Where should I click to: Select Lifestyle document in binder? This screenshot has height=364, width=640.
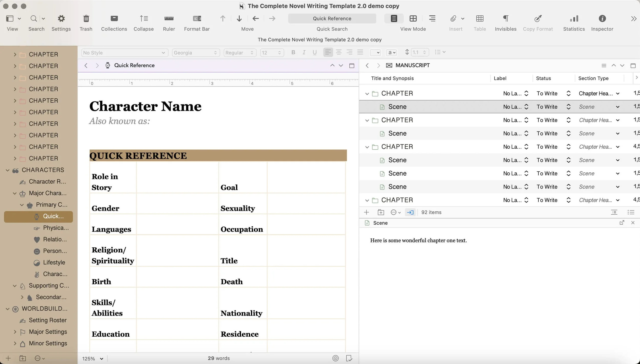54,262
